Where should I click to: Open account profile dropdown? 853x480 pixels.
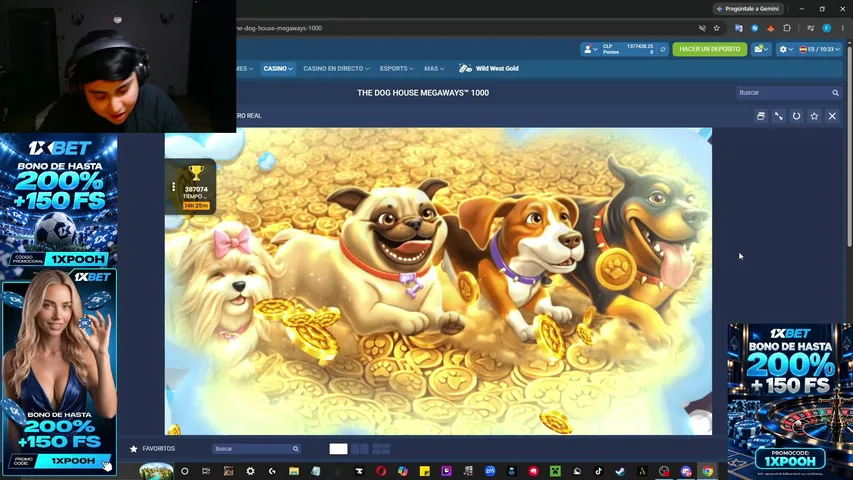pyautogui.click(x=590, y=49)
